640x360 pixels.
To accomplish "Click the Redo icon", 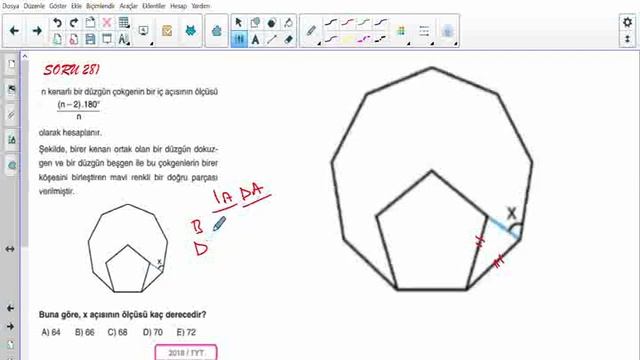I will (74, 22).
